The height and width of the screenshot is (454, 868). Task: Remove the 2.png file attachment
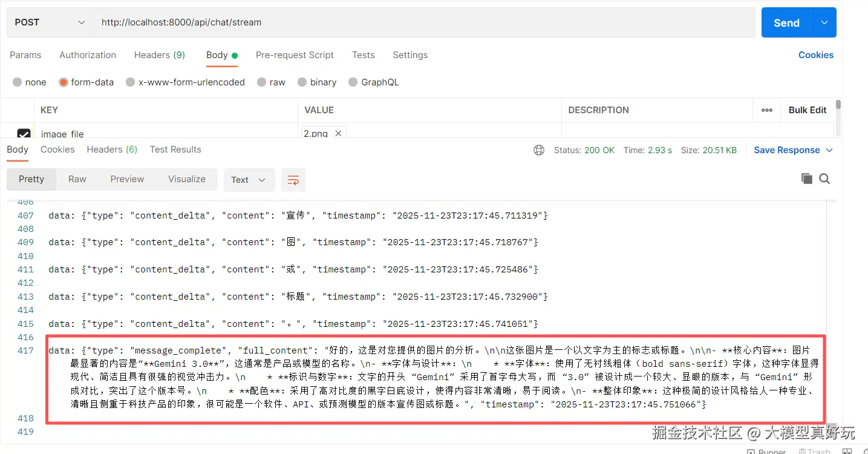338,133
